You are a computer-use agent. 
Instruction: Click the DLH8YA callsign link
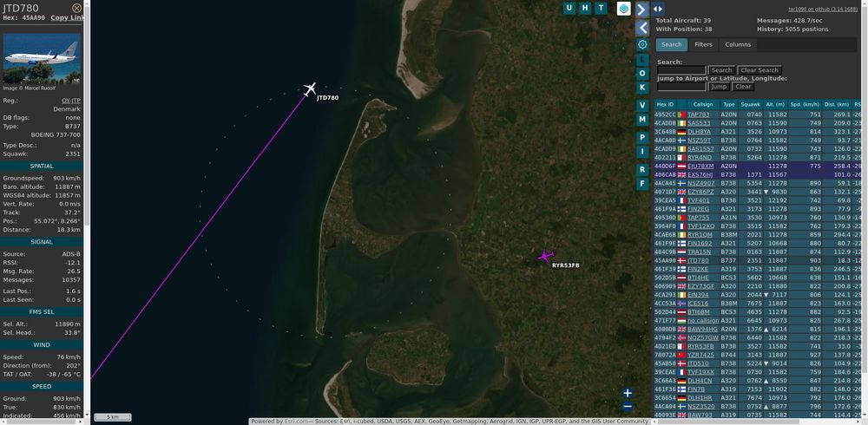(x=699, y=132)
